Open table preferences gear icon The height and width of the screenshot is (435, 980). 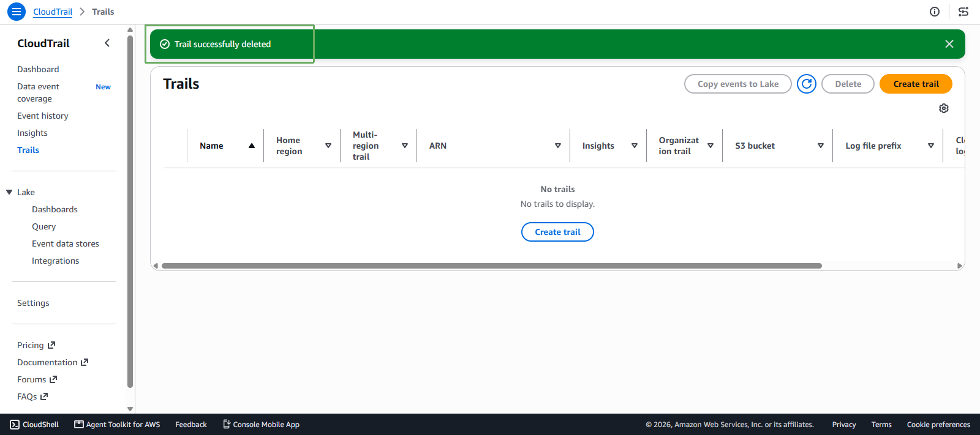[944, 108]
